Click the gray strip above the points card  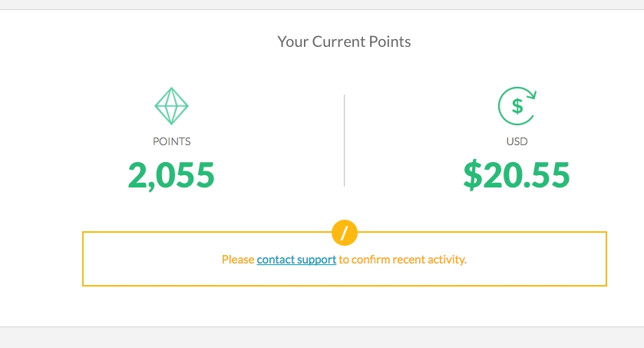point(322,5)
